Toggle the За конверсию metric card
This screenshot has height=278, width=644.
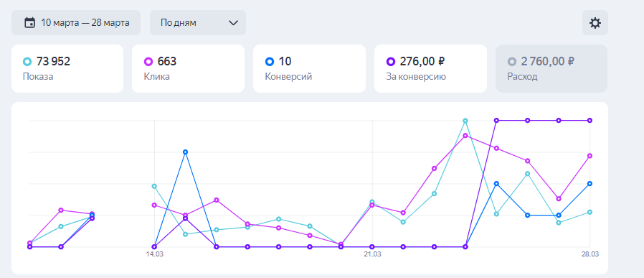click(430, 68)
